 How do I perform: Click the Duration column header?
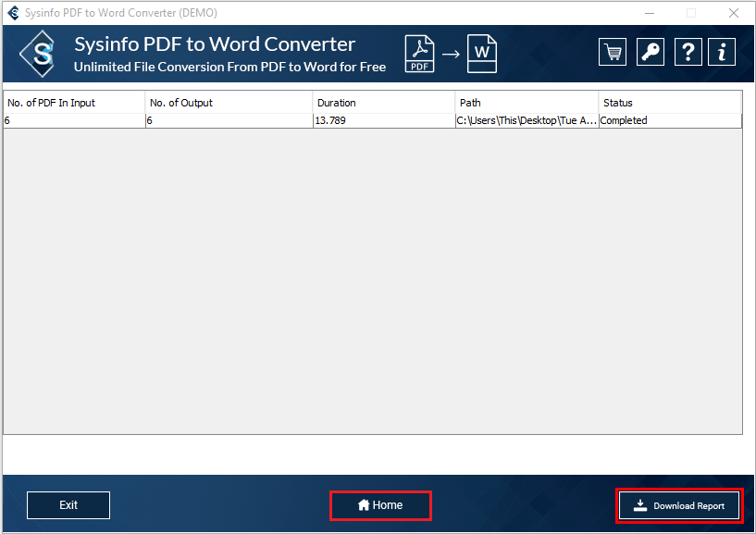[x=383, y=103]
